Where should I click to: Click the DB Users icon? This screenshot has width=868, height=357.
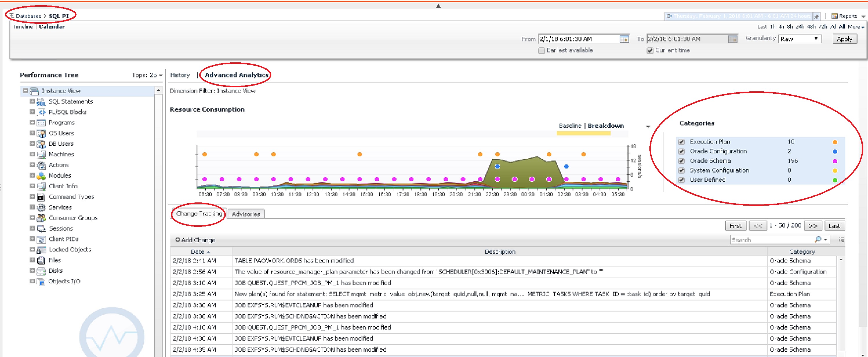pos(41,144)
